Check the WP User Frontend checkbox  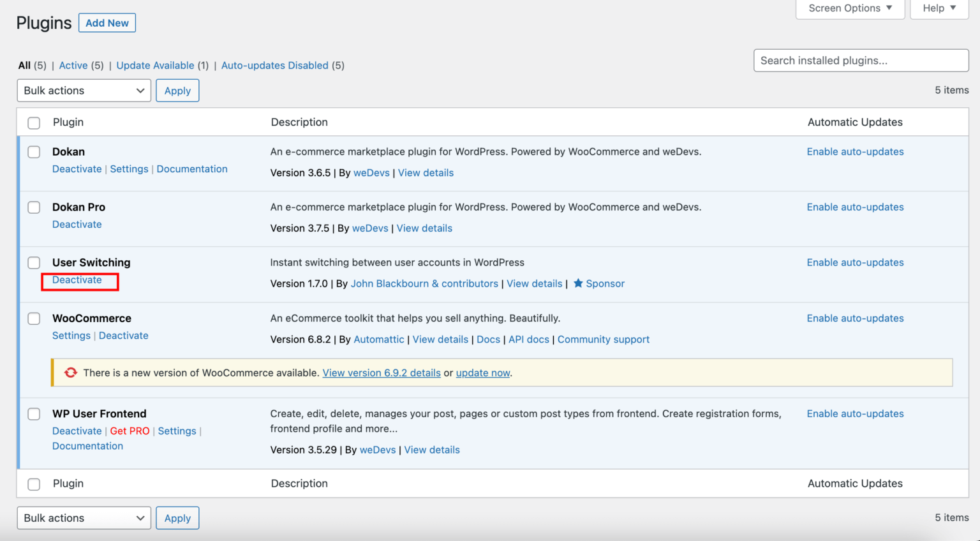(33, 413)
